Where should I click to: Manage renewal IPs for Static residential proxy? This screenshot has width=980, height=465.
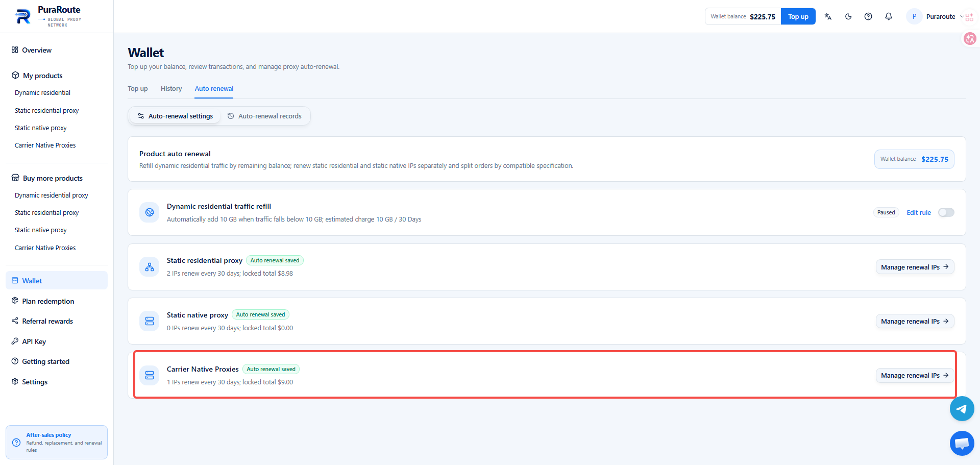(915, 267)
